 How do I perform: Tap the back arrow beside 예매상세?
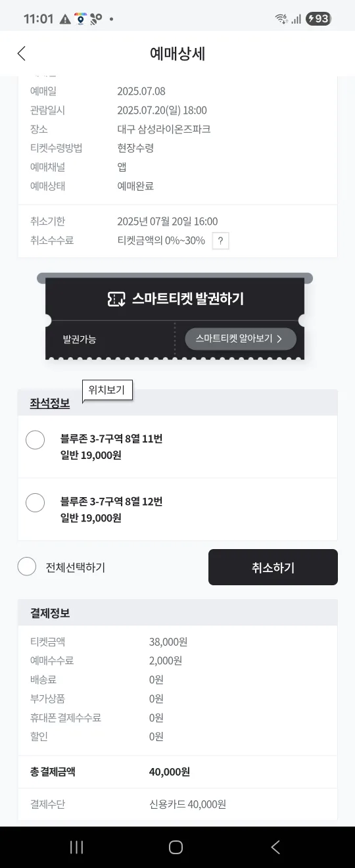tap(22, 53)
